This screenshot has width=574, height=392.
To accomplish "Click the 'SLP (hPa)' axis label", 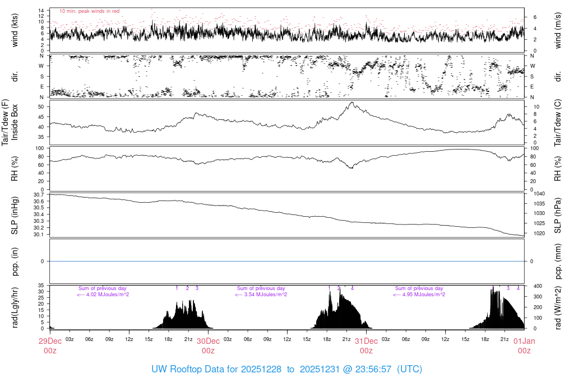I will tap(558, 216).
